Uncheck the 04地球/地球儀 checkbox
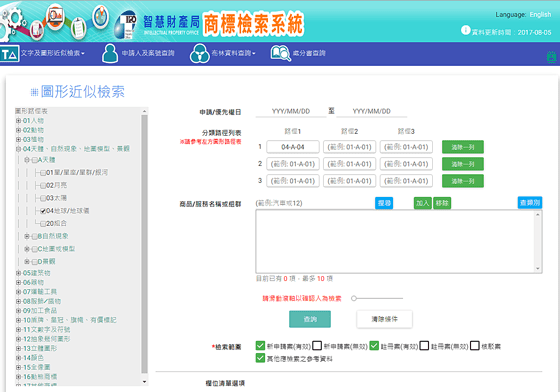The width and height of the screenshot is (560, 392). 43,211
